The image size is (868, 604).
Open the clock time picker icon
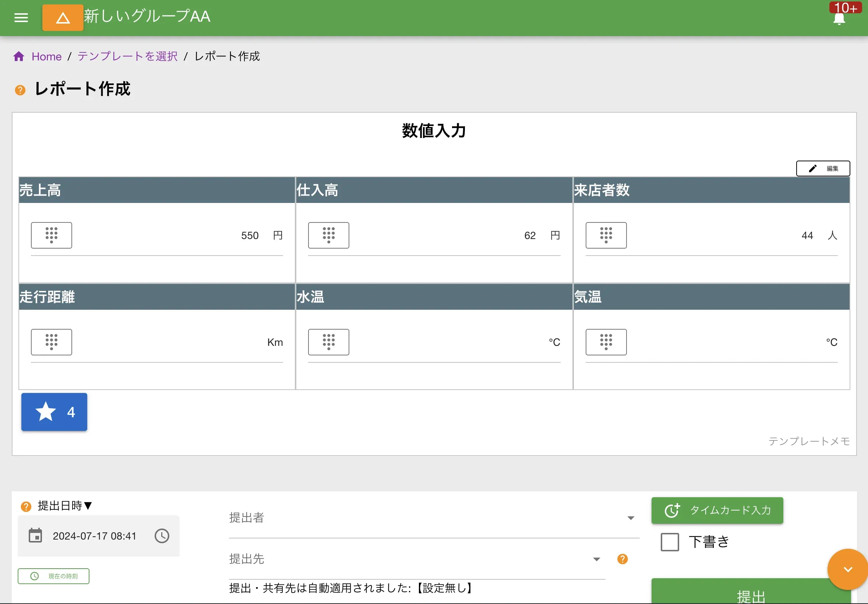[x=162, y=535]
